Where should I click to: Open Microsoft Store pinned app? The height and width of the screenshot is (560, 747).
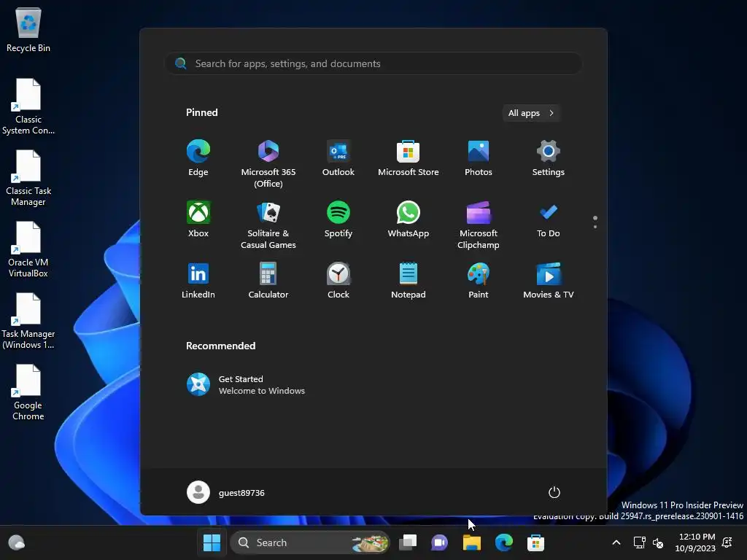409,158
